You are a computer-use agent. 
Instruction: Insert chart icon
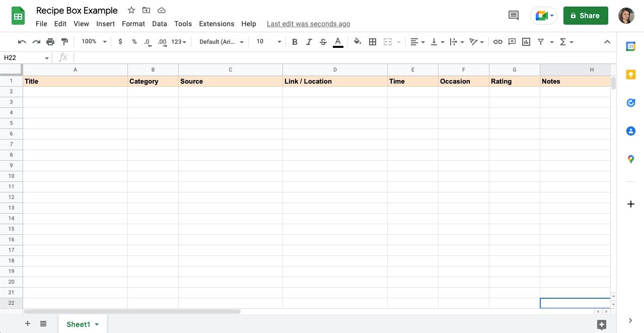click(526, 42)
